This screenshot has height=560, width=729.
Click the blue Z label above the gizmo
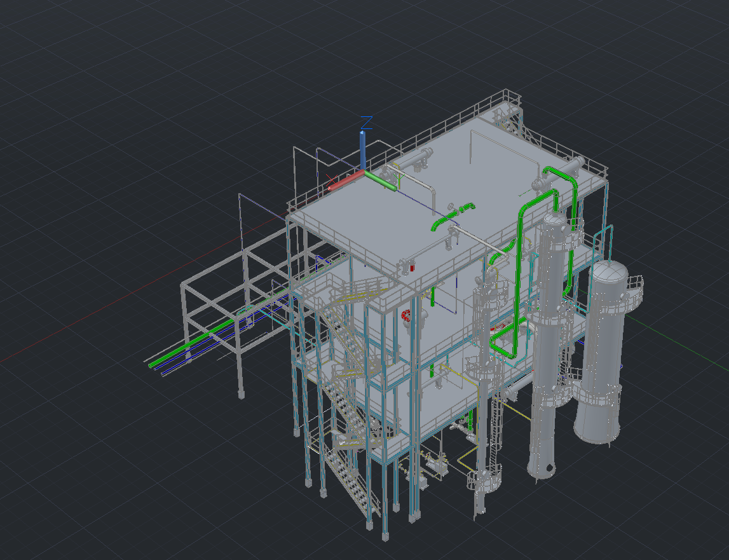[367, 122]
